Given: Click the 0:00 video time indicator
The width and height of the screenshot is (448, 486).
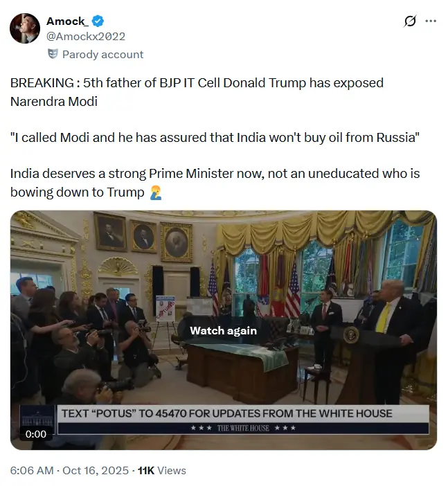Looking at the screenshot, I should coord(36,434).
